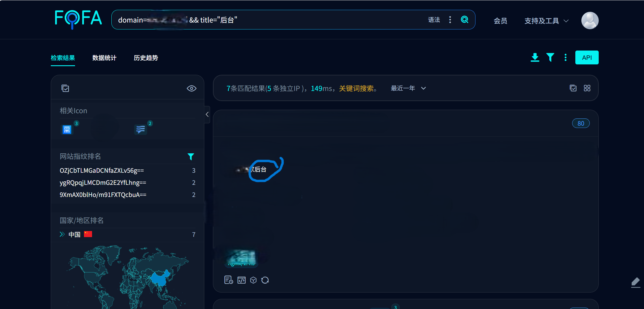Viewport: 644px width, 309px height.
Task: Open the 最近一年 time range dropdown
Action: tap(408, 88)
